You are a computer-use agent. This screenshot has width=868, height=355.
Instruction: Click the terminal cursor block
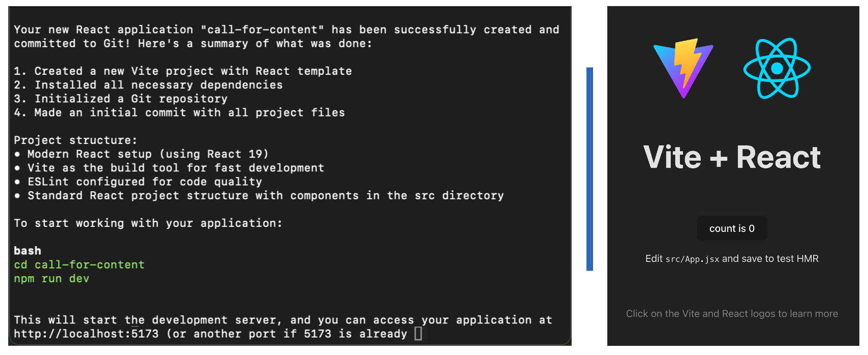pos(418,334)
